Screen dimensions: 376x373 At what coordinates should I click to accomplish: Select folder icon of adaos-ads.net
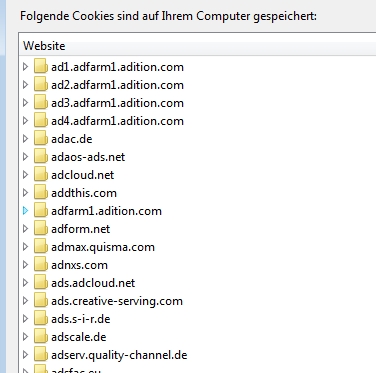point(41,156)
